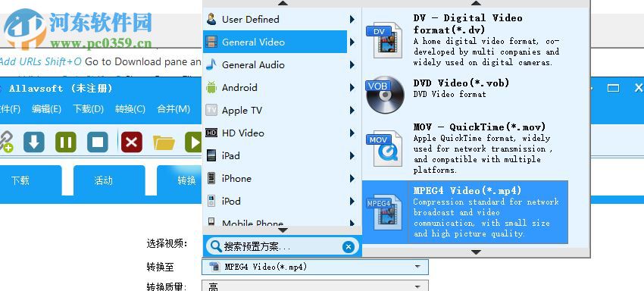Click the MOV QuickTime format icon

coord(383,149)
